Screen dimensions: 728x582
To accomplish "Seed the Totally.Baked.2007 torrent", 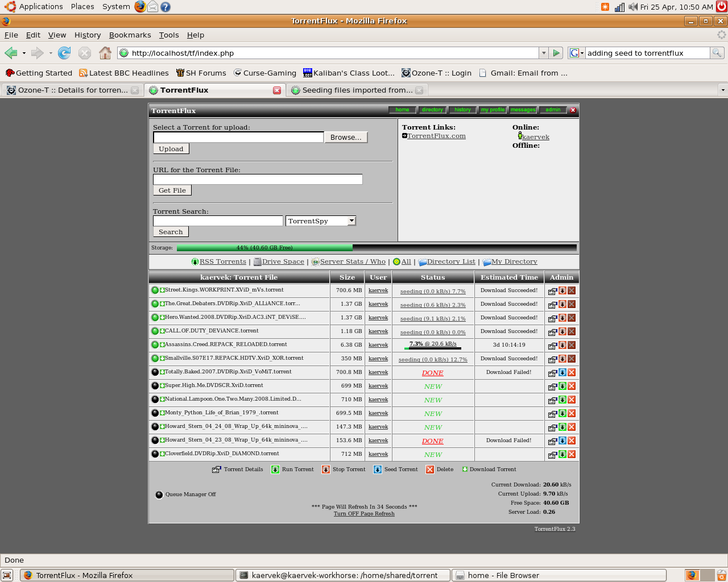I will click(562, 372).
